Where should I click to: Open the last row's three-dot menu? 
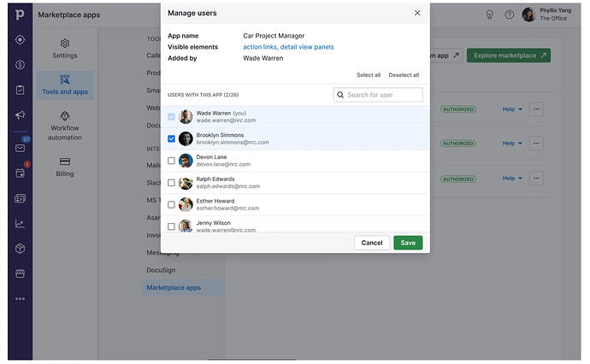click(536, 179)
